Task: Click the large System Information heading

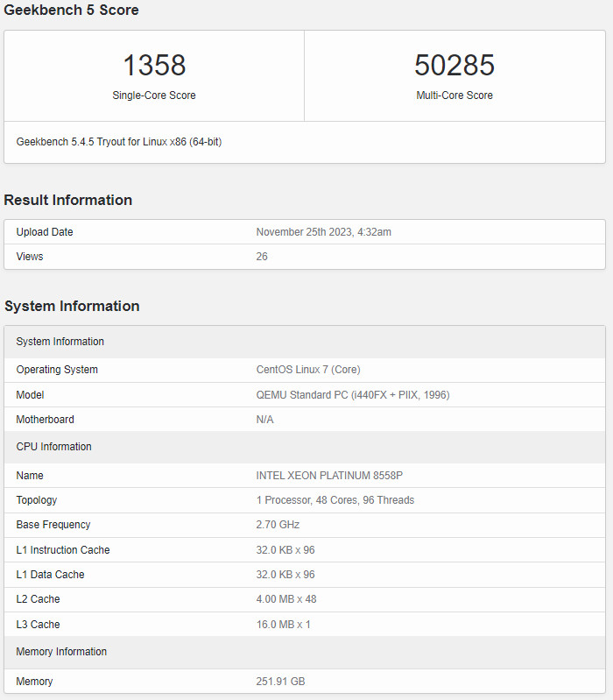Action: 72,307
